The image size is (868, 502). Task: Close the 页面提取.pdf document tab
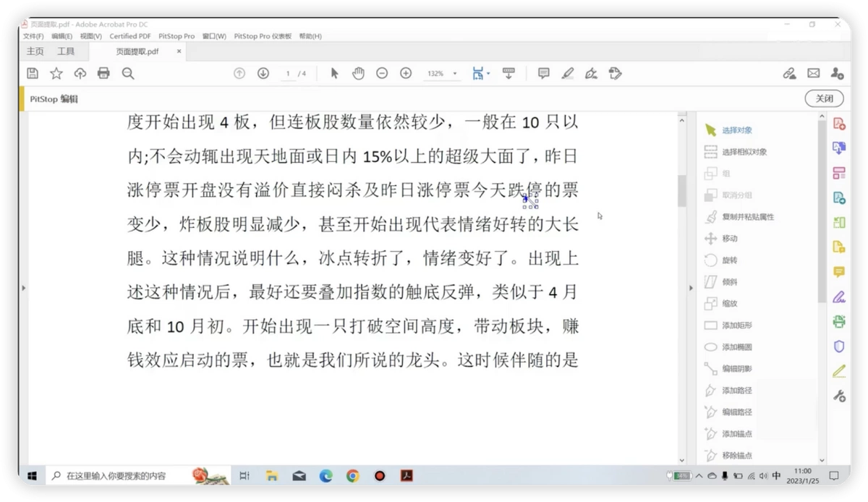(179, 51)
